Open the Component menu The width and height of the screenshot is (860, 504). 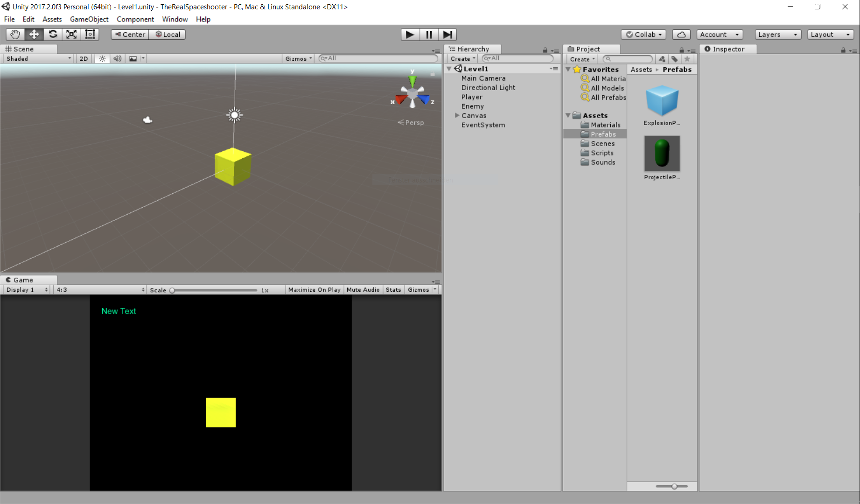coord(135,19)
